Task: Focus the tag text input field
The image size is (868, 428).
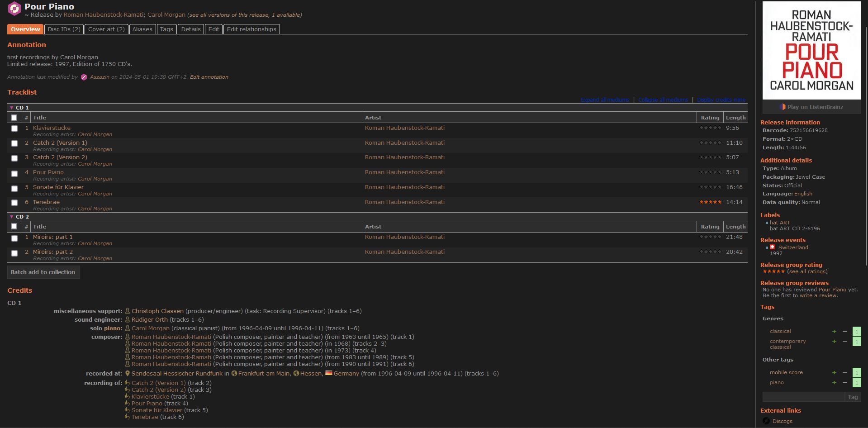Action: [x=803, y=397]
